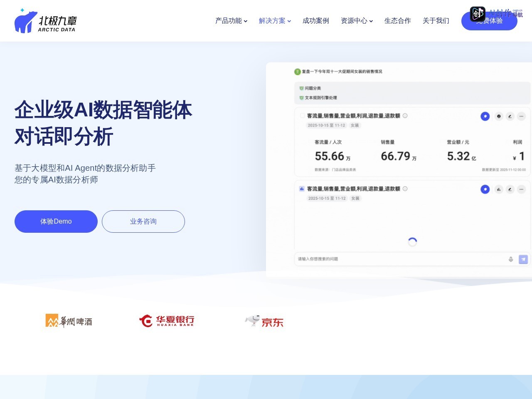
Task: Click the microphone voice input icon
Action: [x=511, y=259]
